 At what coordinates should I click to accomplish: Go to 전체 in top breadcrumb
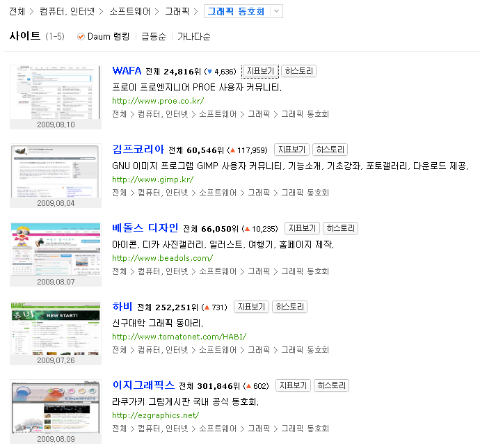click(x=17, y=11)
